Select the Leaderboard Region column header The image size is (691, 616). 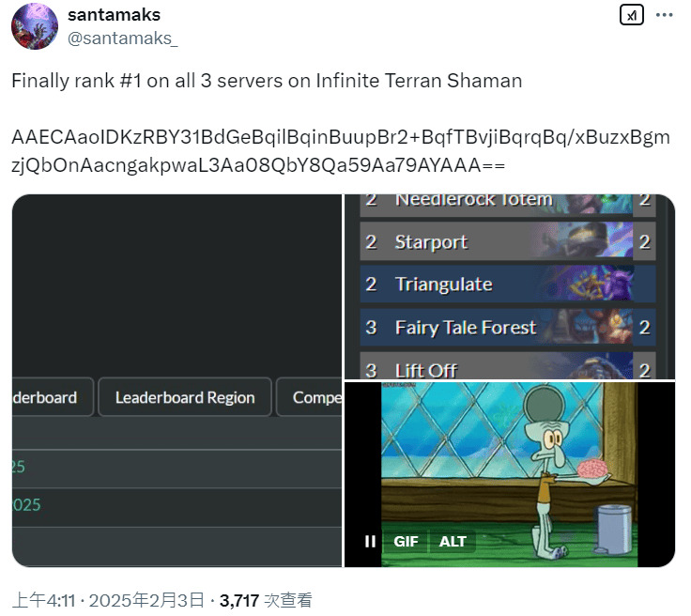point(185,397)
